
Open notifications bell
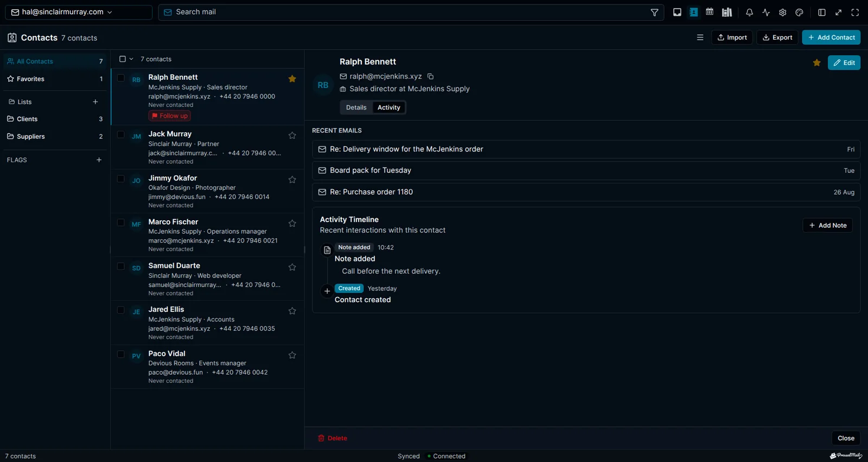[749, 12]
